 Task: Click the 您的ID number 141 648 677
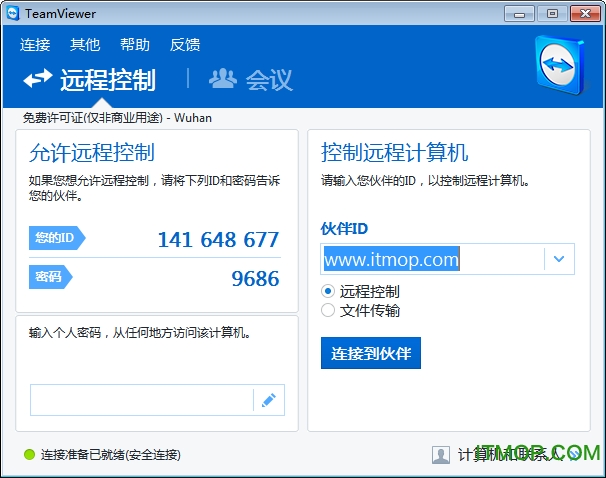point(218,239)
